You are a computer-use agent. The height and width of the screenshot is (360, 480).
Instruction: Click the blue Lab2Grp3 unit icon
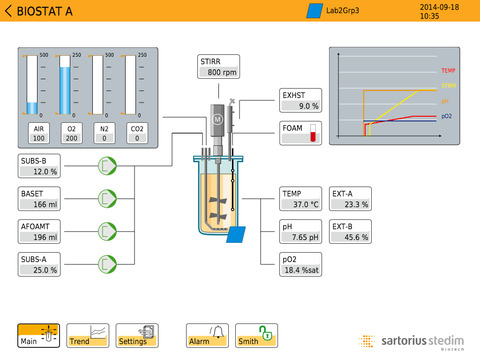click(x=314, y=11)
